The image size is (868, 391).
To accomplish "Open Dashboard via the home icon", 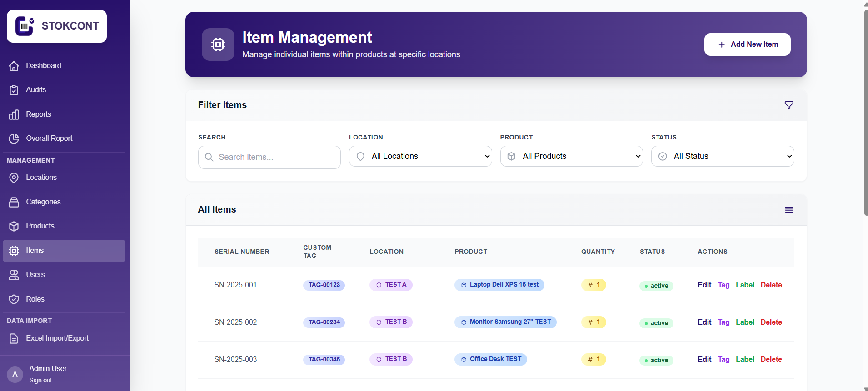I will pos(14,66).
